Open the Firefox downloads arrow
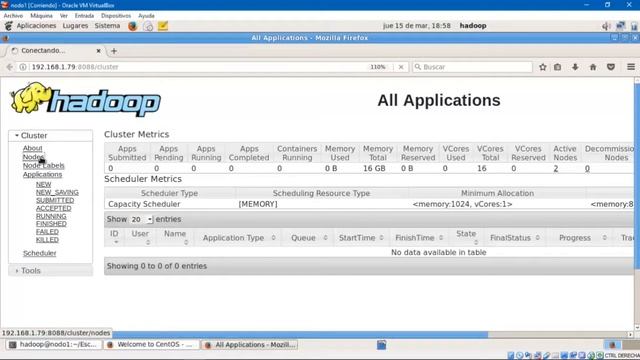Viewport: 640px width, 360px height. [575, 67]
